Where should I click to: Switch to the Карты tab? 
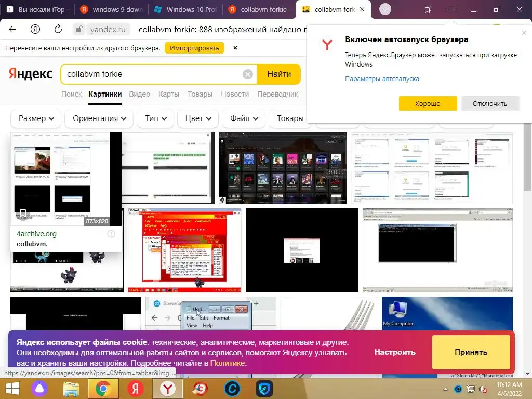point(169,94)
